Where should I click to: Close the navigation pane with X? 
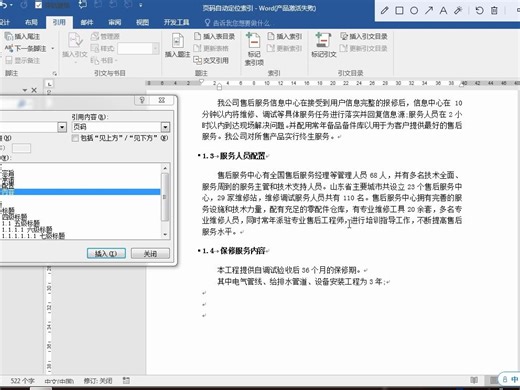[x=34, y=90]
